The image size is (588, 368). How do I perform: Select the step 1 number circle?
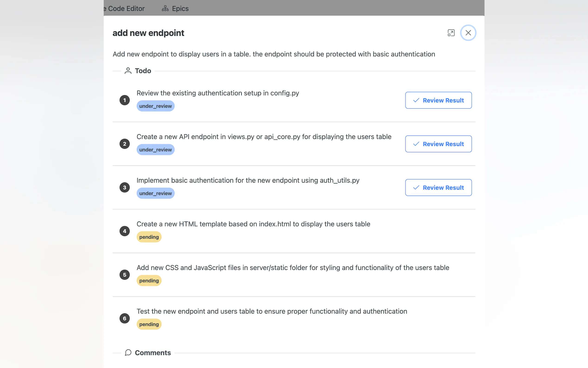click(125, 100)
